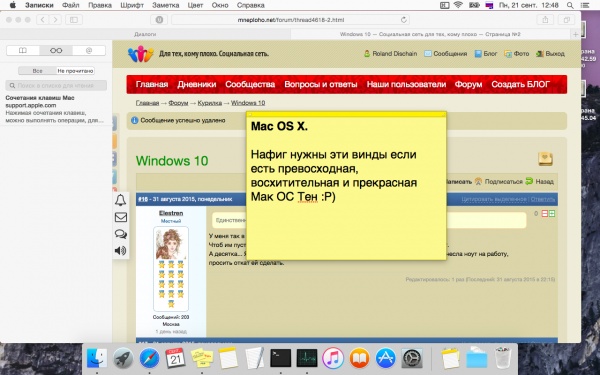Open the 'Окно' menu
The image size is (600, 375).
coord(220,5)
